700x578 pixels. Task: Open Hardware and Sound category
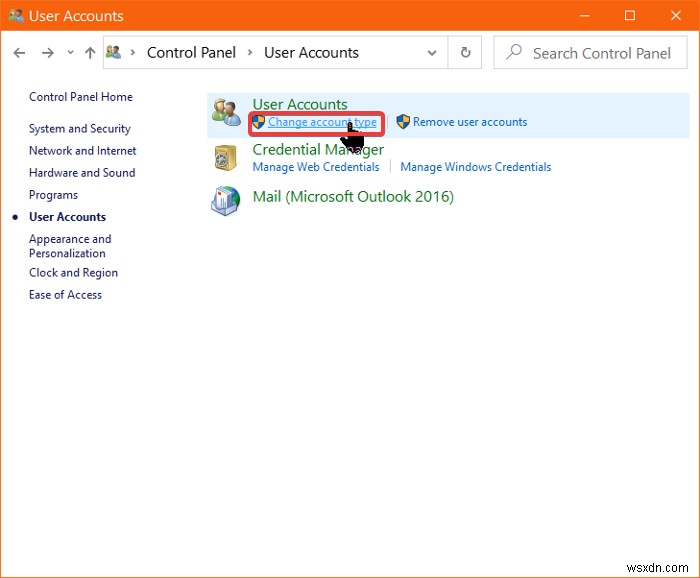click(82, 173)
